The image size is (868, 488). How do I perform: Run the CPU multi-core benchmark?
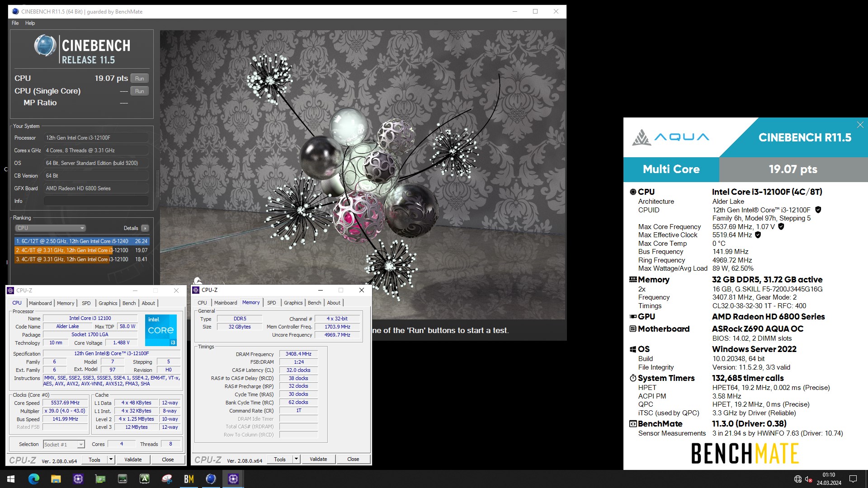(x=139, y=79)
